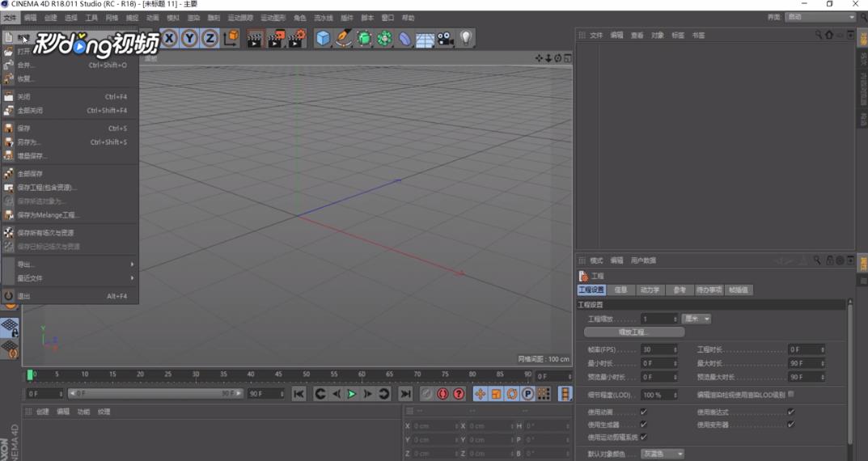Screen dimensions: 868x461
Task: Click the Attribute Manager lock icon
Action: (830, 260)
